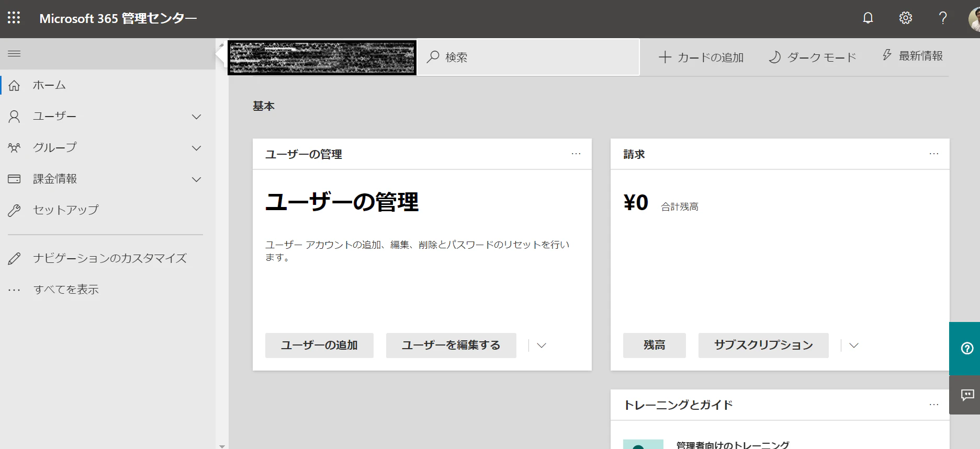Click the moon icon for ダークモード
The image size is (980, 449).
pyautogui.click(x=775, y=57)
